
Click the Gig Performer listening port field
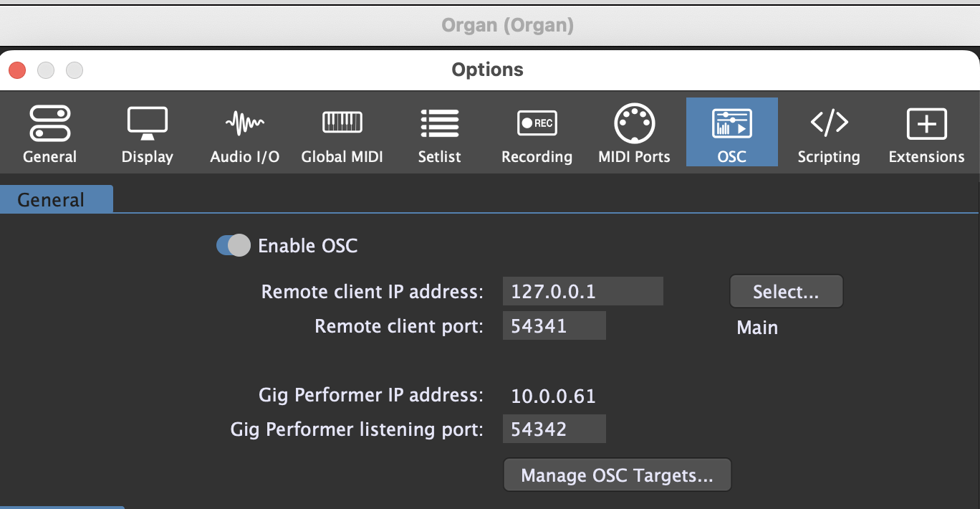[x=554, y=429]
